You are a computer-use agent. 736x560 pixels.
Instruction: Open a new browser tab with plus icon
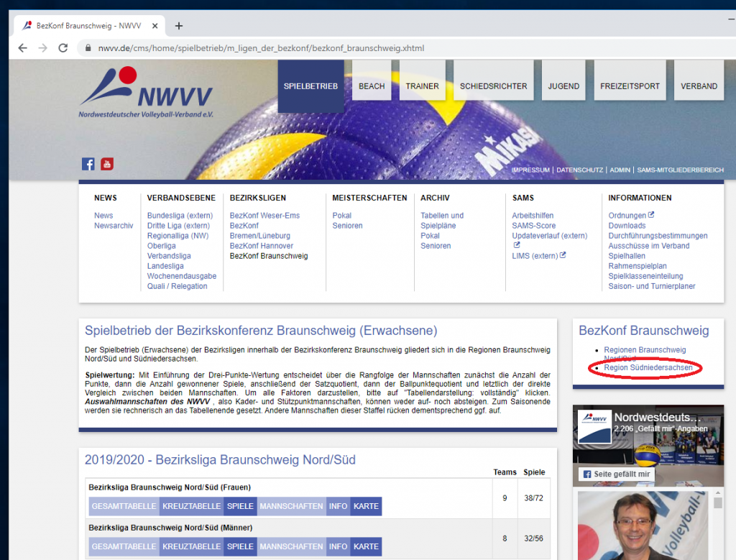[x=179, y=26]
